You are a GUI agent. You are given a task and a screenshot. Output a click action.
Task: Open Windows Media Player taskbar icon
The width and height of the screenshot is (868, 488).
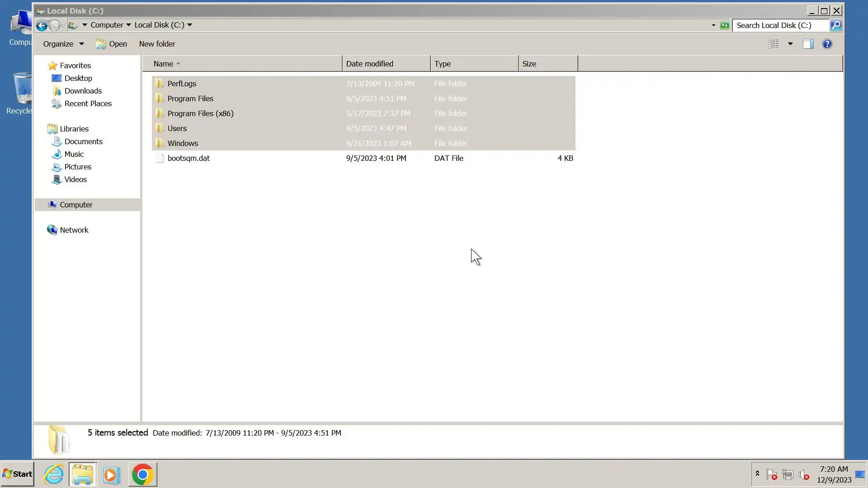click(111, 474)
